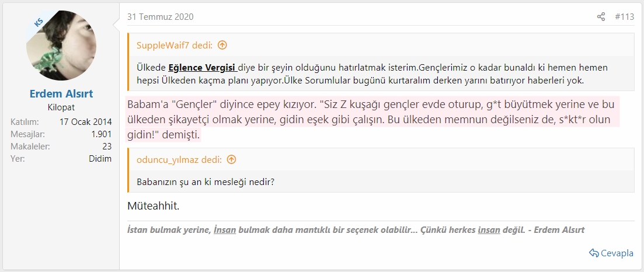The height and width of the screenshot is (272, 644).
Task: Click the 'Müteahhit.' reply text
Action: click(x=153, y=206)
